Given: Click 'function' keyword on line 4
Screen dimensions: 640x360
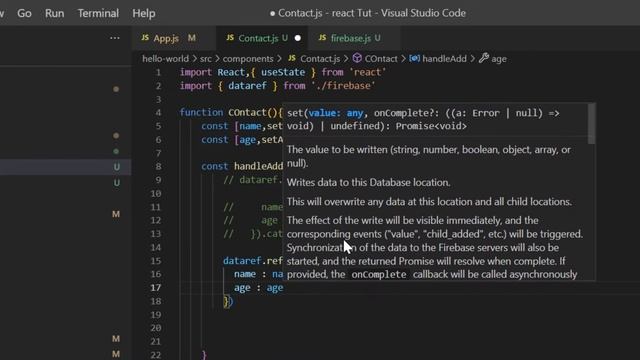Looking at the screenshot, I should coord(201,112).
